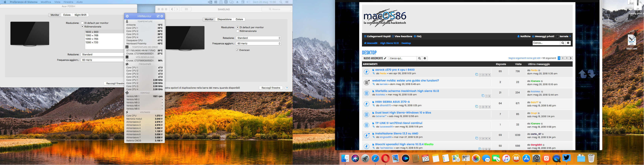Choose 1360 × 768 resolution
Image resolution: width=644 pixels, height=165 pixels.
(92, 36)
